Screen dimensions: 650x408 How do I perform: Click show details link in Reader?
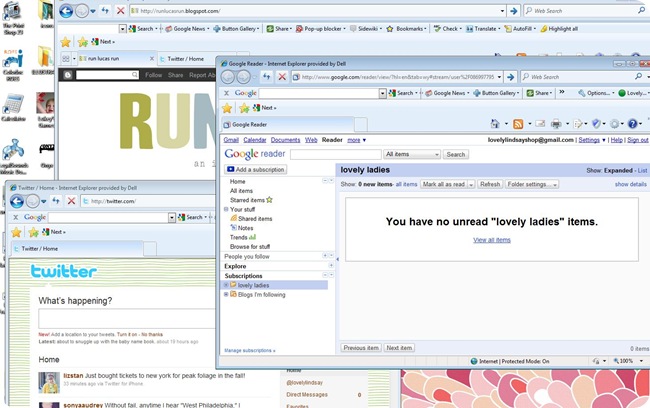pos(631,184)
